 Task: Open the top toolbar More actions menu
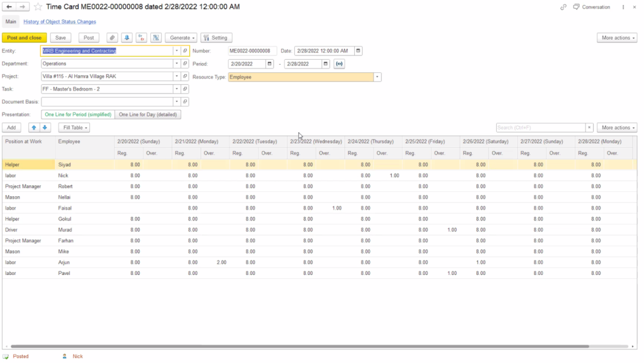pyautogui.click(x=617, y=38)
